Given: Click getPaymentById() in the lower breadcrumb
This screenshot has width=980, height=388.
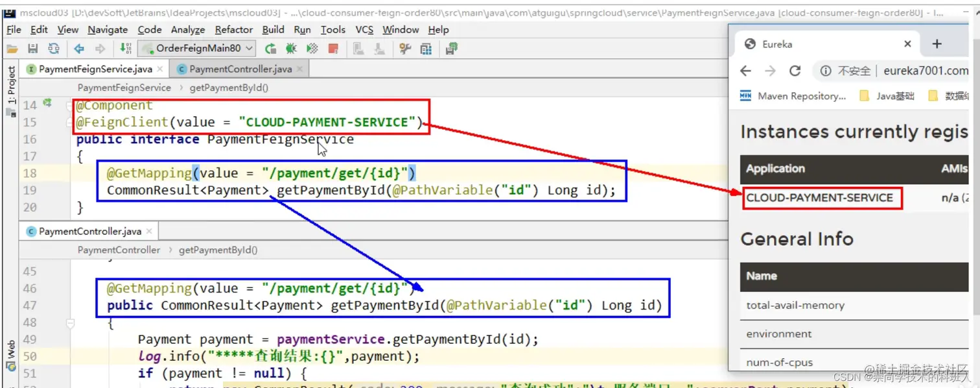Looking at the screenshot, I should coord(218,250).
